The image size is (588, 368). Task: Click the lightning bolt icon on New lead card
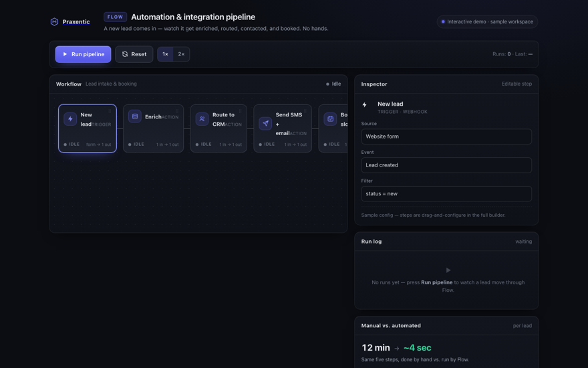(70, 119)
